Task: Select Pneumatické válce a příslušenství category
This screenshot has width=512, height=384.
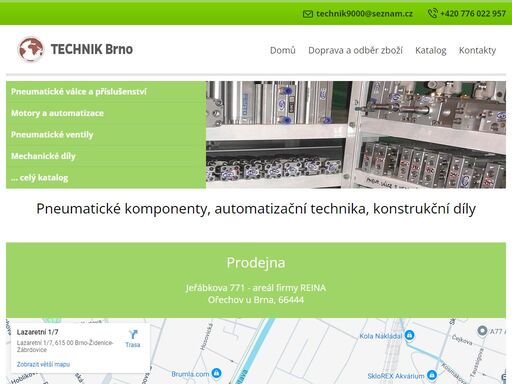Action: tap(106, 92)
